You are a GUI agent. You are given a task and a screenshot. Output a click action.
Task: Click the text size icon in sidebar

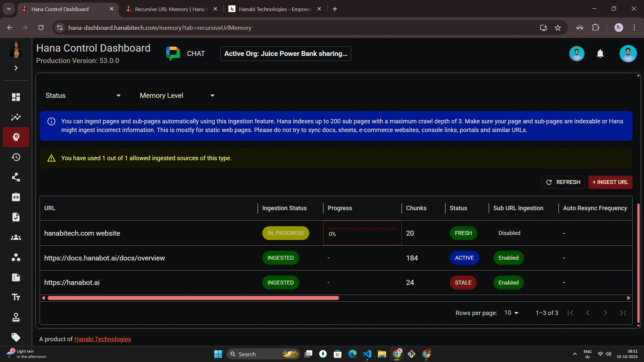(x=16, y=297)
